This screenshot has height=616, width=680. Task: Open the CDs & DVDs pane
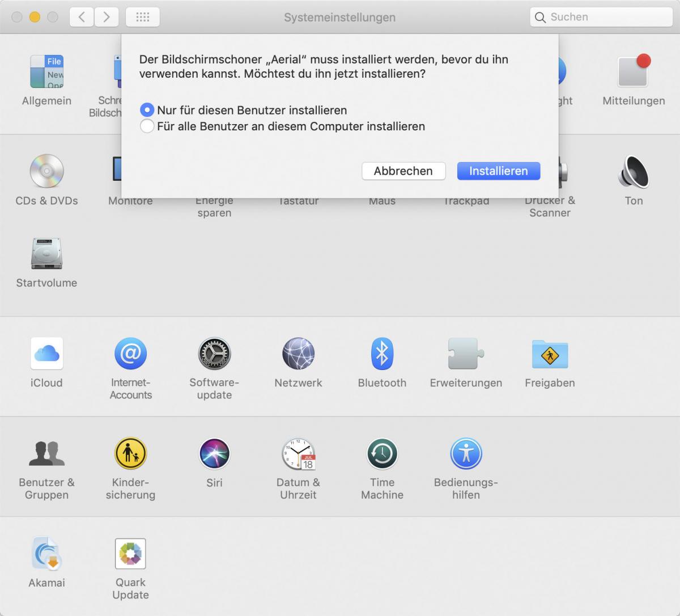click(x=46, y=171)
